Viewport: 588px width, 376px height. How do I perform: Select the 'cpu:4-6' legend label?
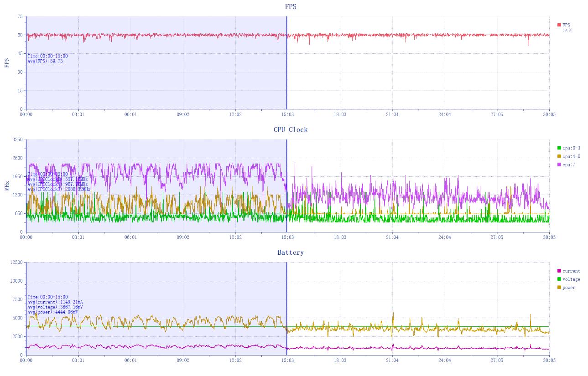[x=572, y=156]
